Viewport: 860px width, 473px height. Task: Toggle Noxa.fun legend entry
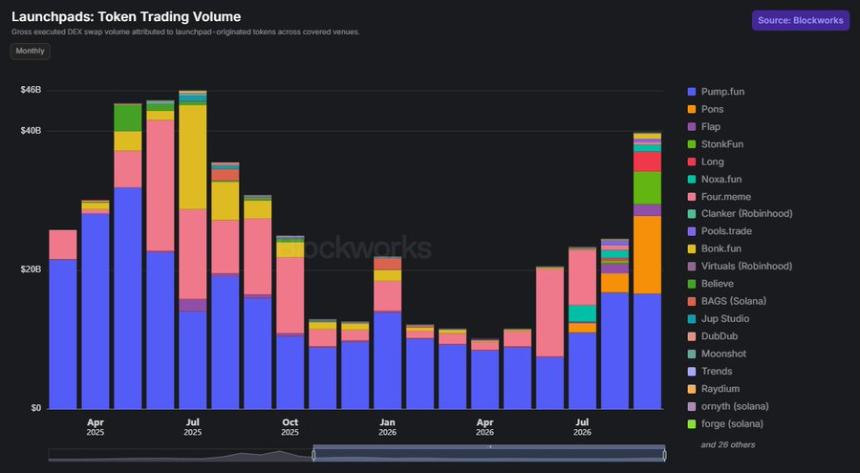click(716, 179)
